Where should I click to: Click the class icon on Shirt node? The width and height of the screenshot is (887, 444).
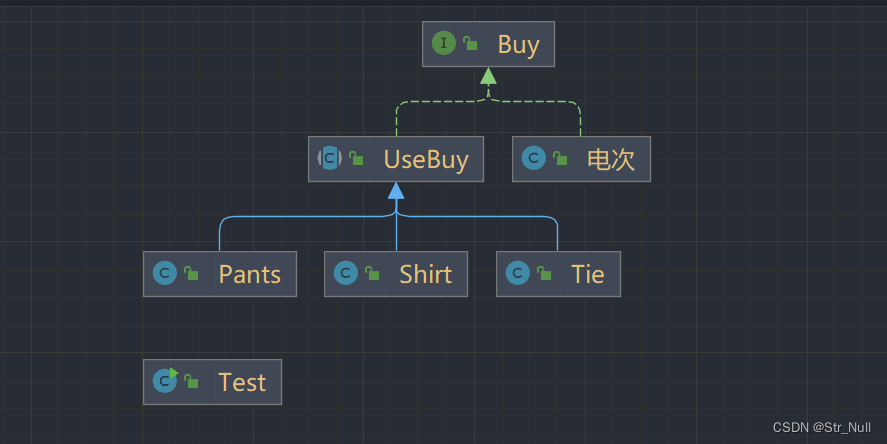pos(346,273)
